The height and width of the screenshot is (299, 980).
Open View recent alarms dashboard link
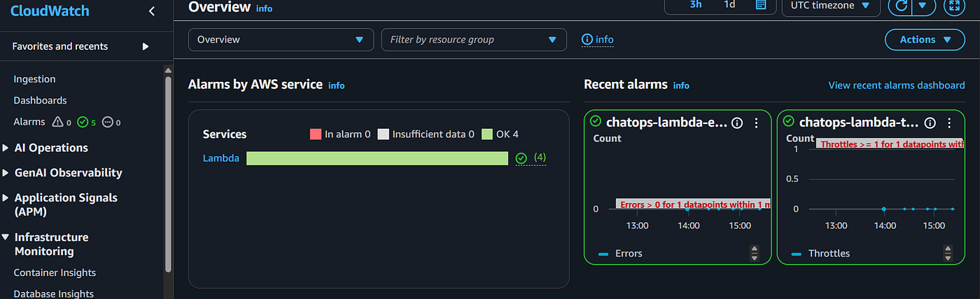pos(897,85)
